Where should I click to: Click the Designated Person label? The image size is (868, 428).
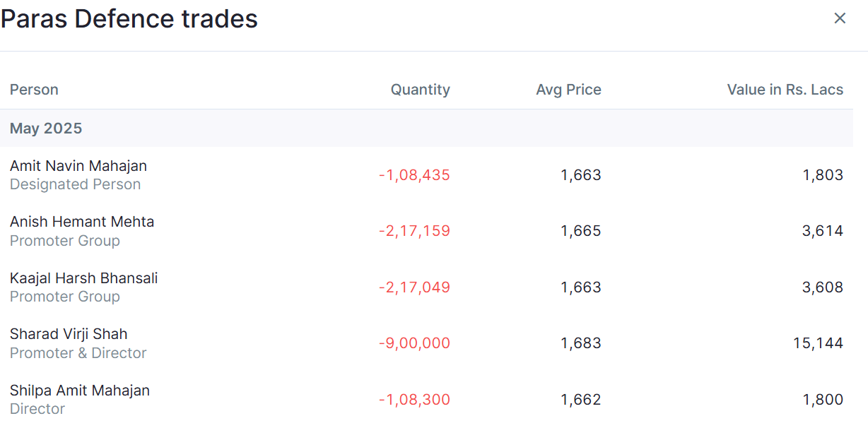(x=76, y=184)
